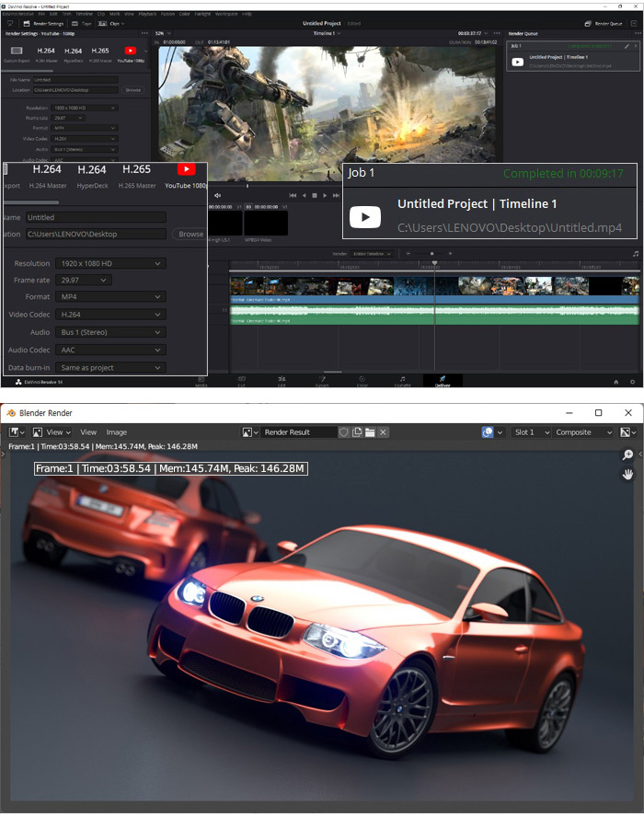Open the Fusion menu in DaVinci Resolve

(167, 14)
